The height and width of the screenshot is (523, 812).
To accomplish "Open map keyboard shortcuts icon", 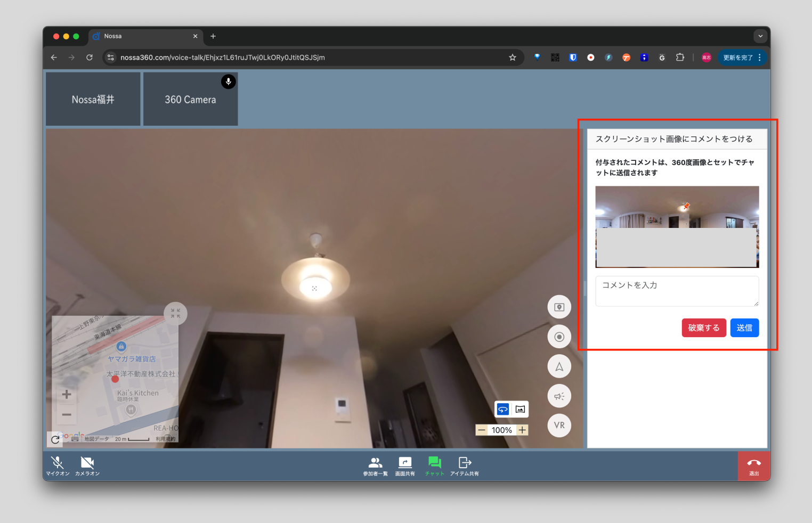I will (75, 439).
